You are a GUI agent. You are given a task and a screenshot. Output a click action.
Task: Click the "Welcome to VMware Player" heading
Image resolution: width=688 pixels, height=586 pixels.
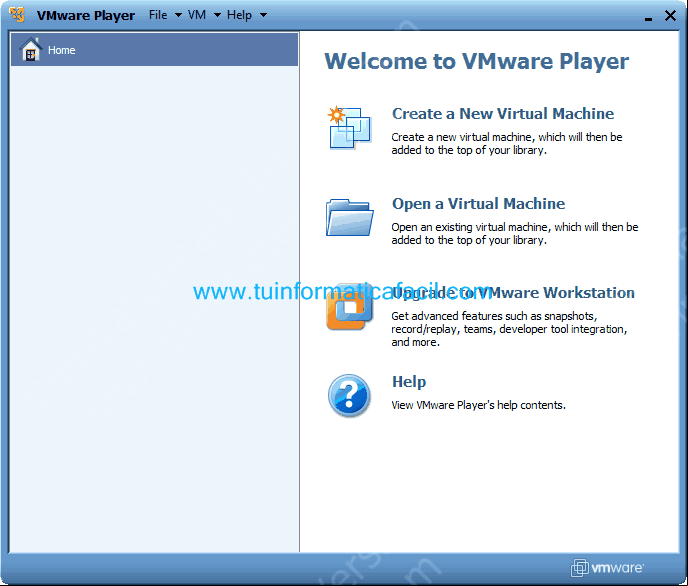click(477, 61)
